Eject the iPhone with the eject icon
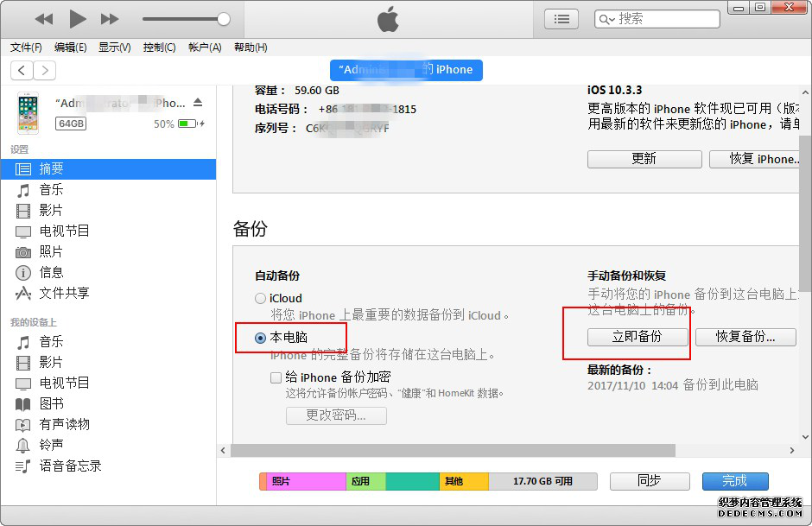Image resolution: width=812 pixels, height=526 pixels. (198, 103)
